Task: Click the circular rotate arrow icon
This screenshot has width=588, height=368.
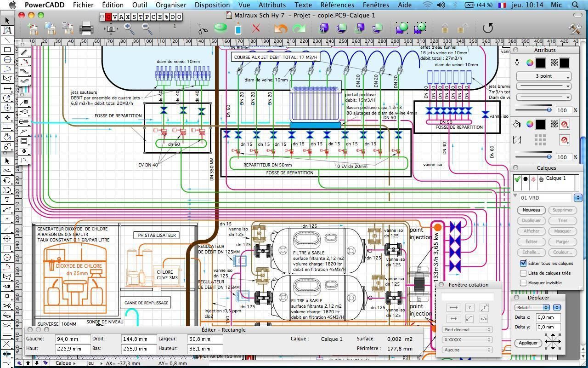Action: [x=488, y=29]
